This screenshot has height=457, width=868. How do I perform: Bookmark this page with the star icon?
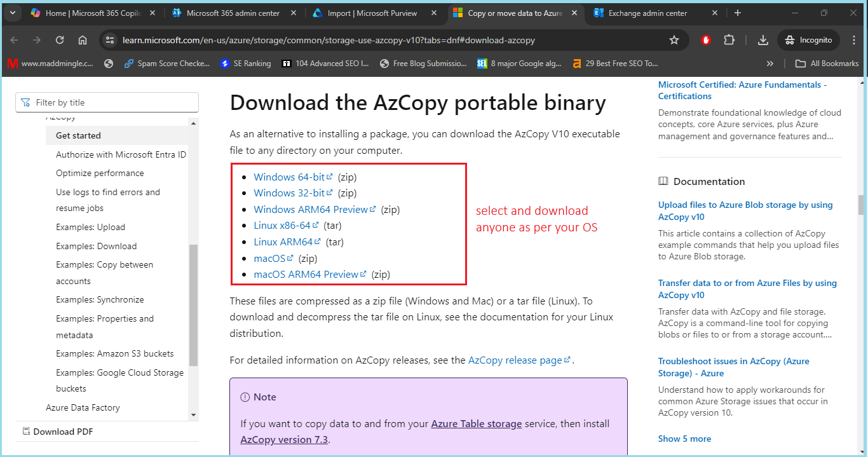674,40
